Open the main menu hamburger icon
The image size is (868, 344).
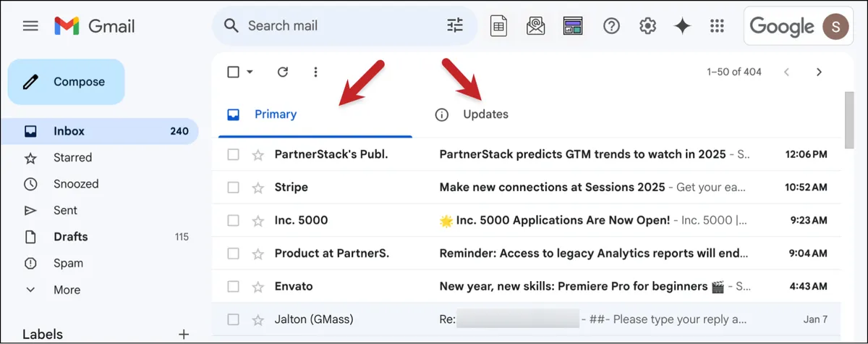coord(30,26)
